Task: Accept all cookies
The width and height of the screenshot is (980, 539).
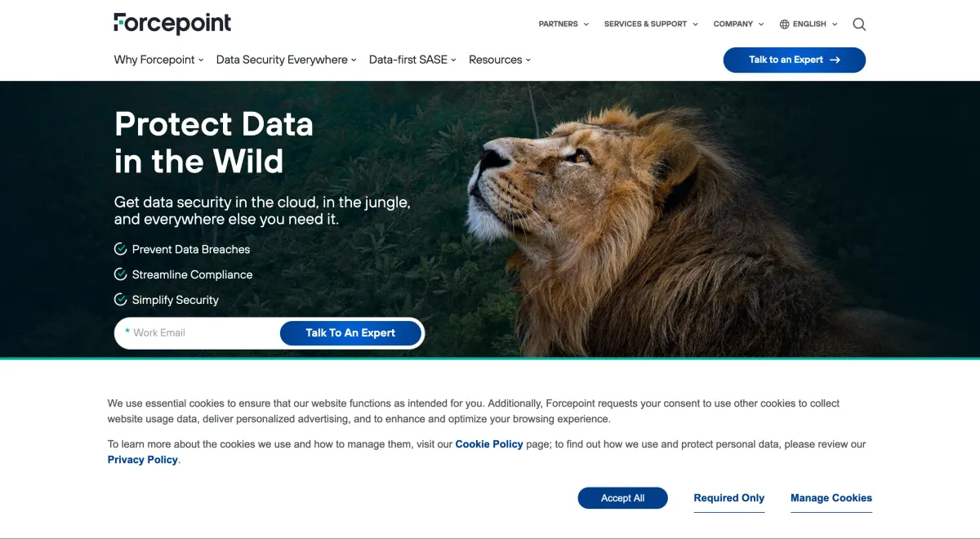Action: (622, 498)
